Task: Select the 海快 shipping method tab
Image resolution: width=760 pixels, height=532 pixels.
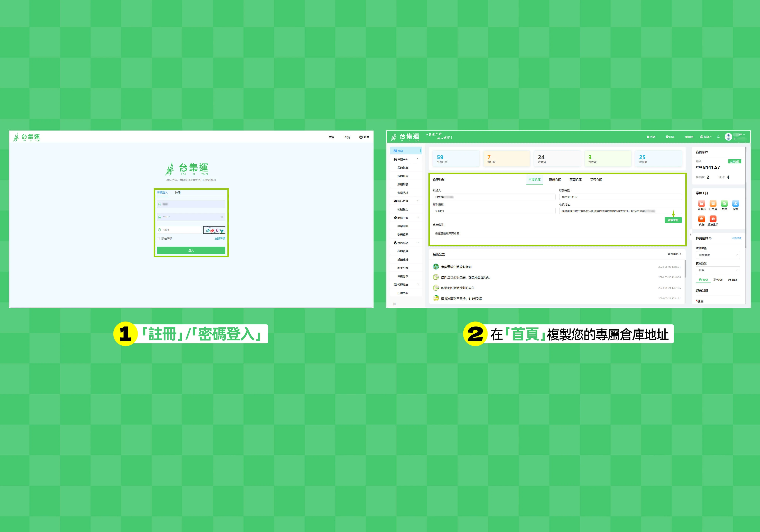Action: click(703, 280)
